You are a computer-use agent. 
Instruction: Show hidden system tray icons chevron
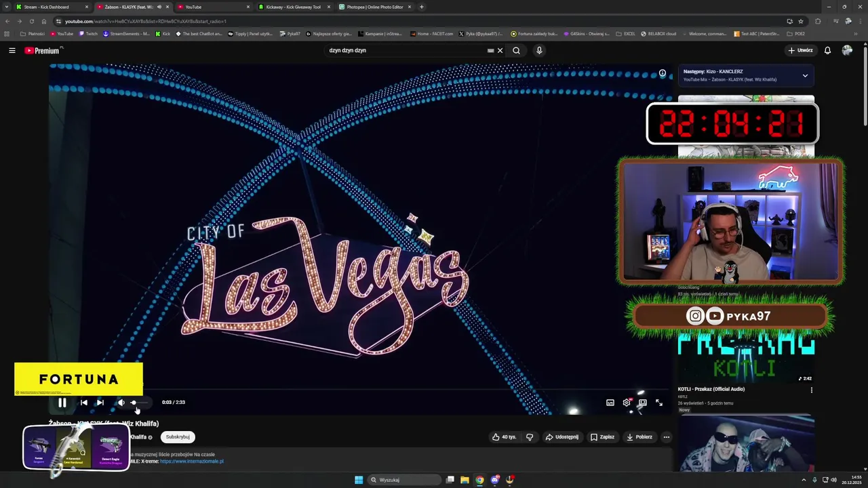click(804, 480)
